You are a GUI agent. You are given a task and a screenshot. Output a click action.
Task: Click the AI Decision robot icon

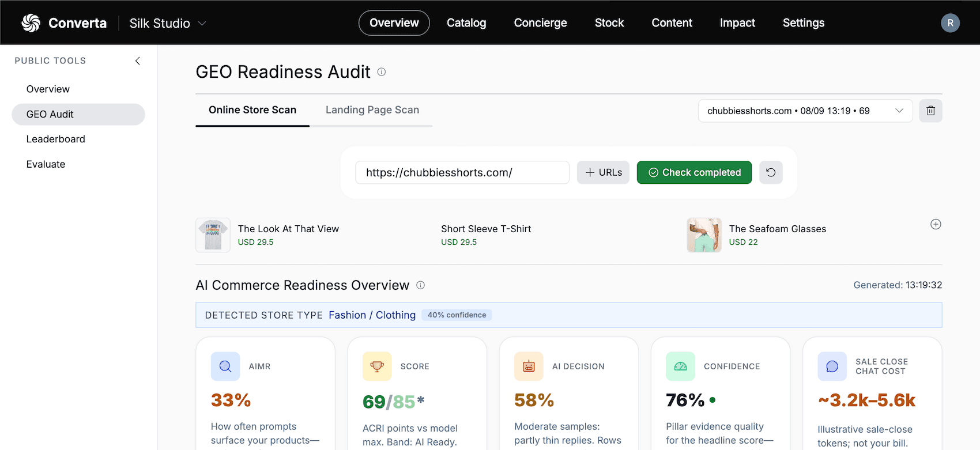tap(529, 366)
